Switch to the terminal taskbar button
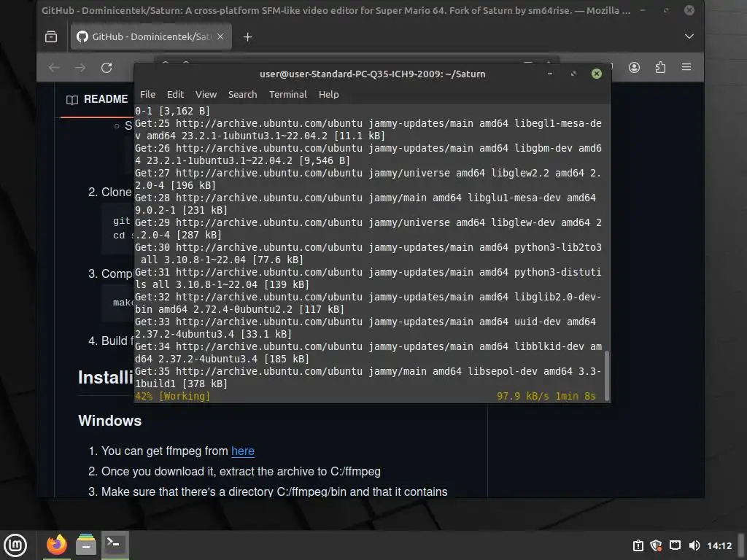This screenshot has width=747, height=560. (115, 545)
